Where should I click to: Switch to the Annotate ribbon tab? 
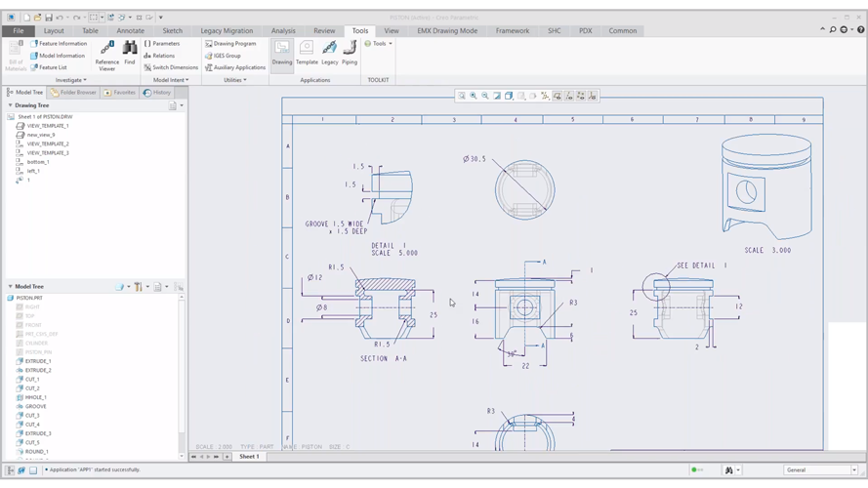[x=130, y=31]
